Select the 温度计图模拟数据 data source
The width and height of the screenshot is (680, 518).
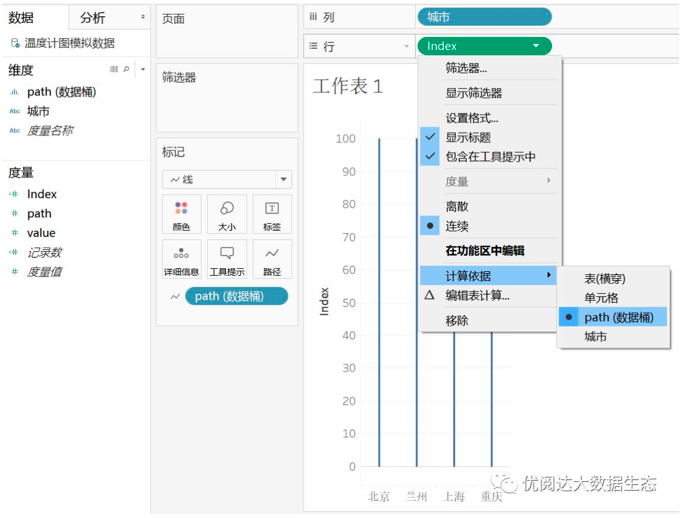[x=69, y=43]
